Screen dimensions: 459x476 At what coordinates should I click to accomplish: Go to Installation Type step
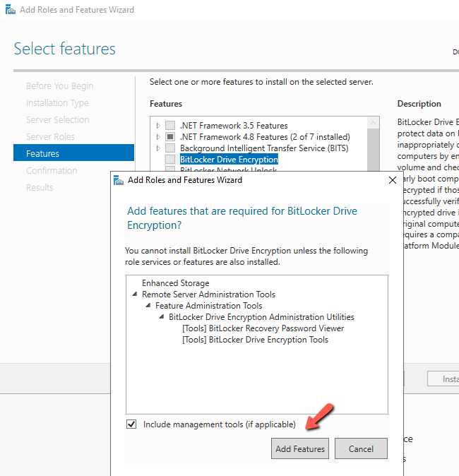click(x=57, y=103)
